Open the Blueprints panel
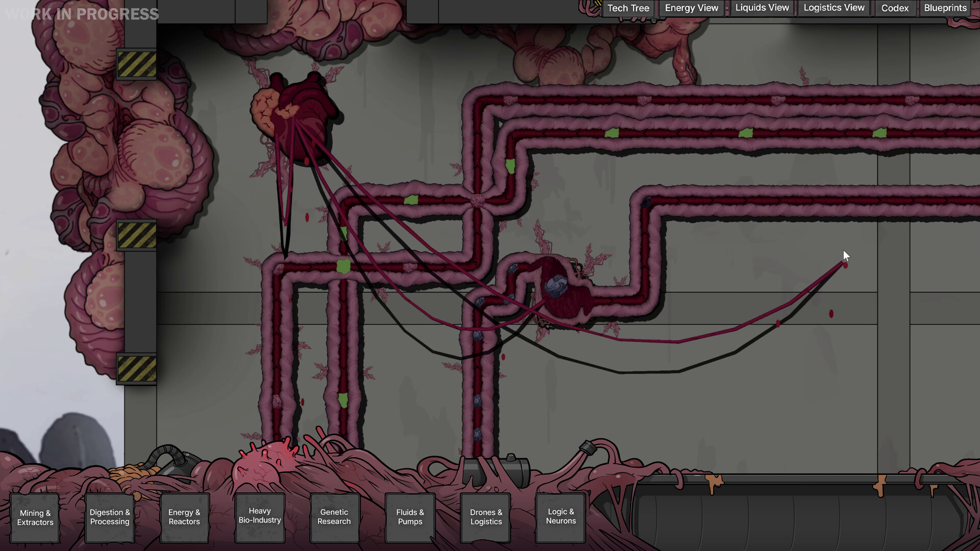This screenshot has width=980, height=551. (945, 8)
